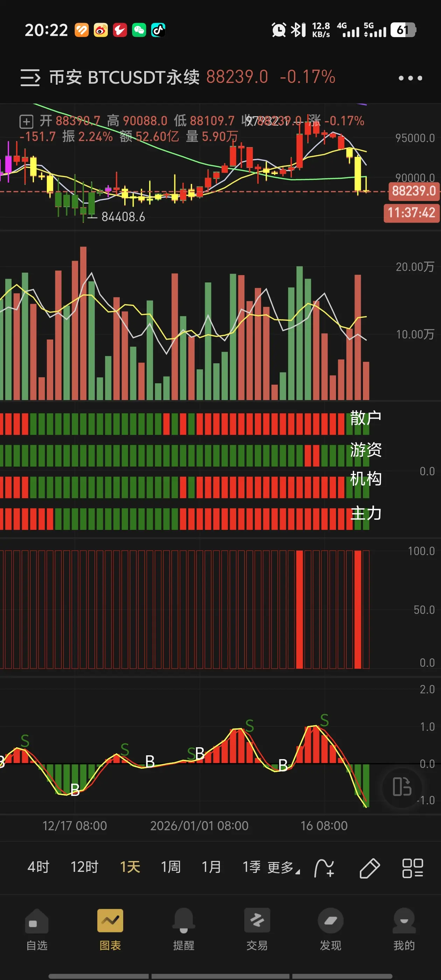The width and height of the screenshot is (441, 980).
Task: Switch to 1季 timeframe
Action: [x=252, y=867]
